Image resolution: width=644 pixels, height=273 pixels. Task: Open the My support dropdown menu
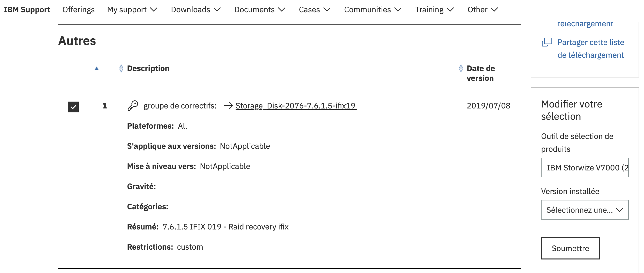pyautogui.click(x=132, y=10)
